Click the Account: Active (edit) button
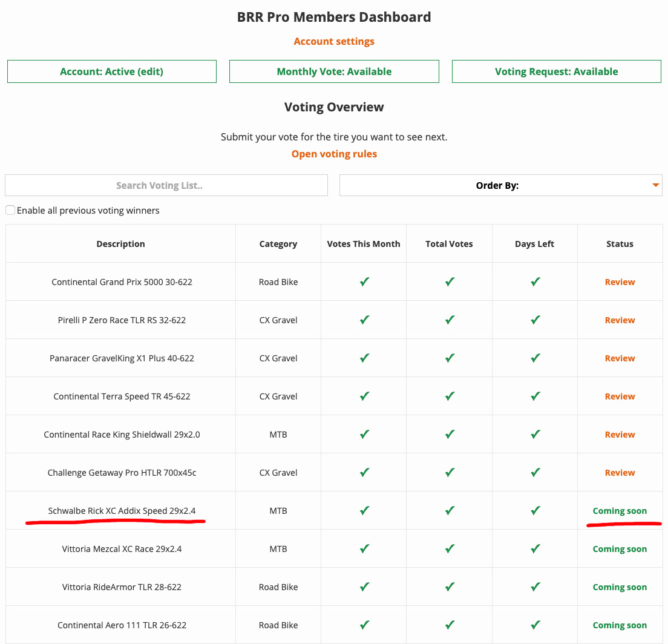Screen dimensions: 668x644 tap(112, 71)
